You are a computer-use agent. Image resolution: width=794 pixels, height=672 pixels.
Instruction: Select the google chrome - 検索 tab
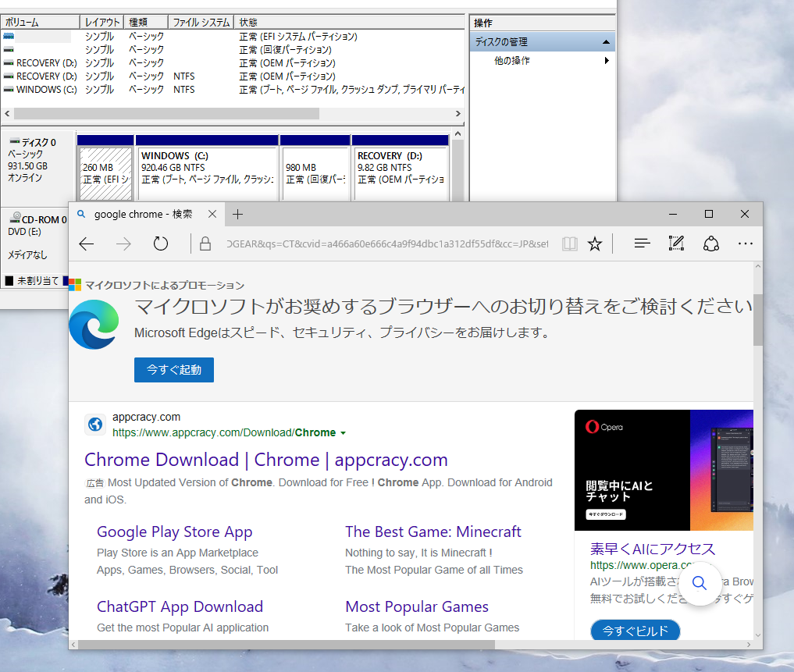144,214
